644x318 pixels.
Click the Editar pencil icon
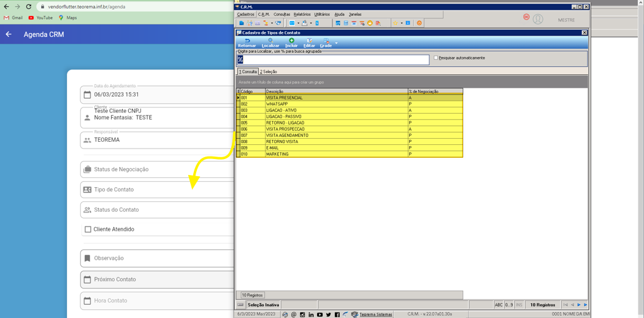[309, 41]
